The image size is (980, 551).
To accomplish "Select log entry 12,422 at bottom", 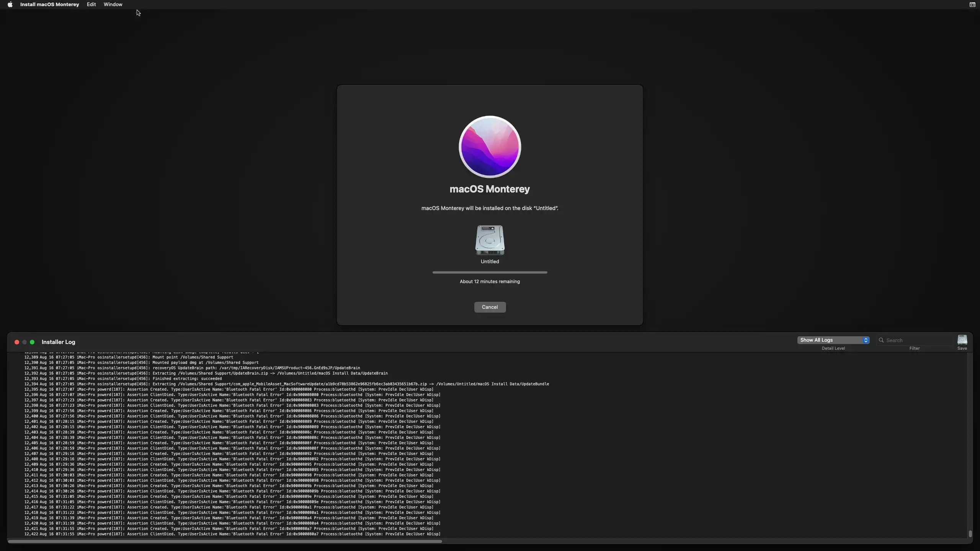I will click(232, 534).
